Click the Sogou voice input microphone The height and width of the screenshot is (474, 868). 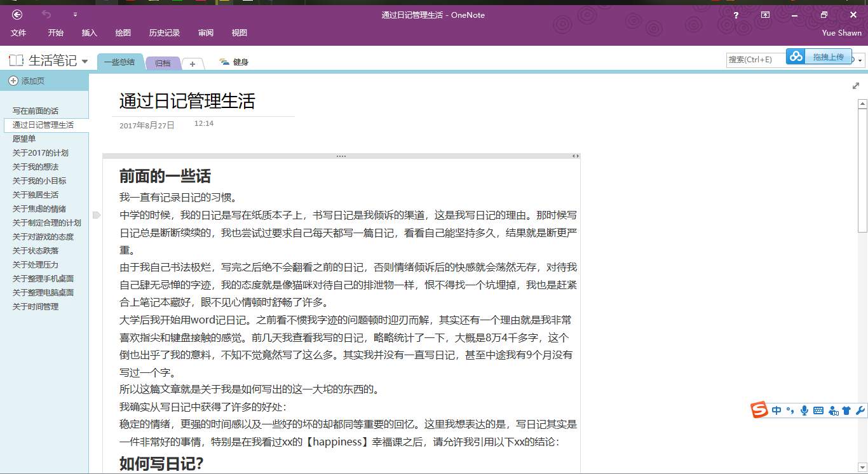(x=804, y=410)
